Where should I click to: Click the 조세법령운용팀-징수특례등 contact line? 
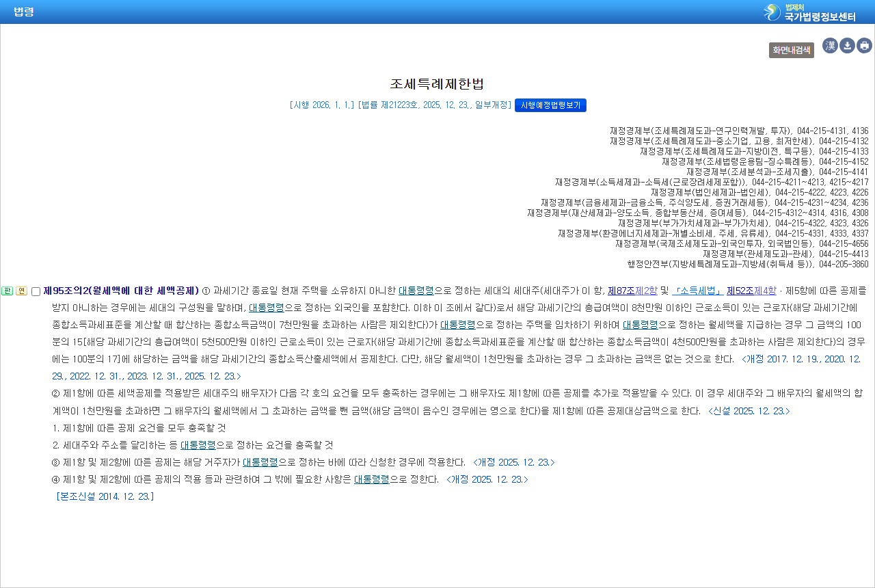(765, 161)
